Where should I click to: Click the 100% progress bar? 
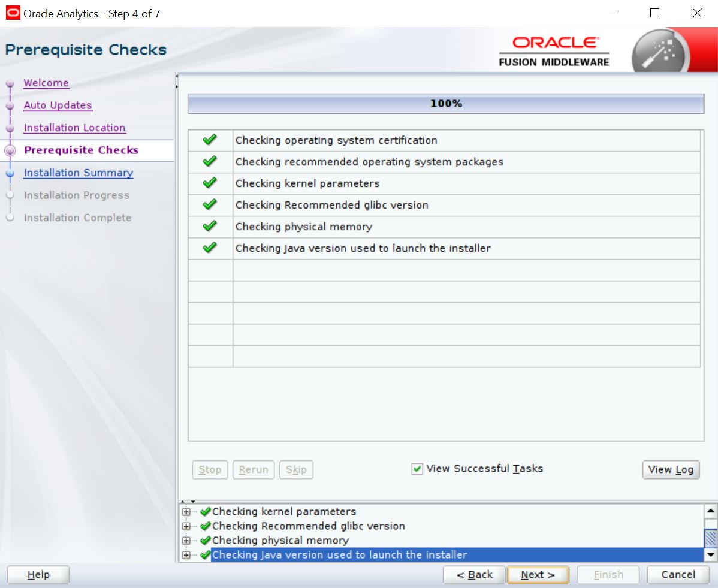[x=445, y=104]
